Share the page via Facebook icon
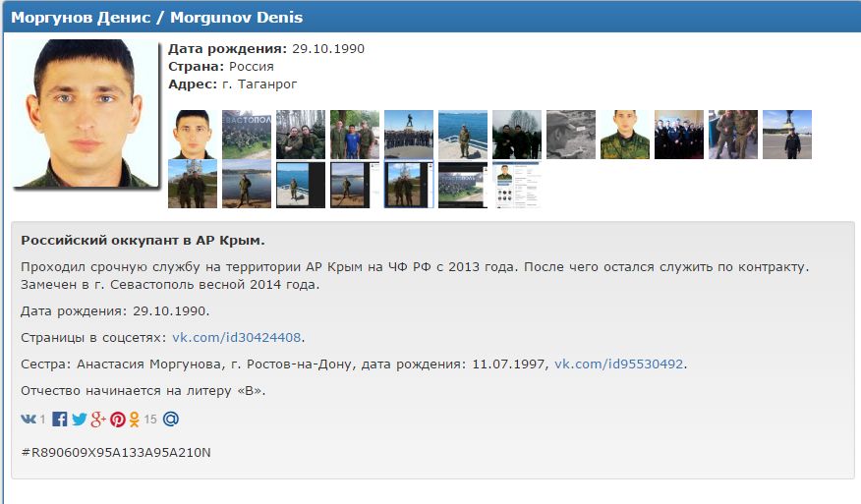Screen dimensions: 861x504 [60, 420]
